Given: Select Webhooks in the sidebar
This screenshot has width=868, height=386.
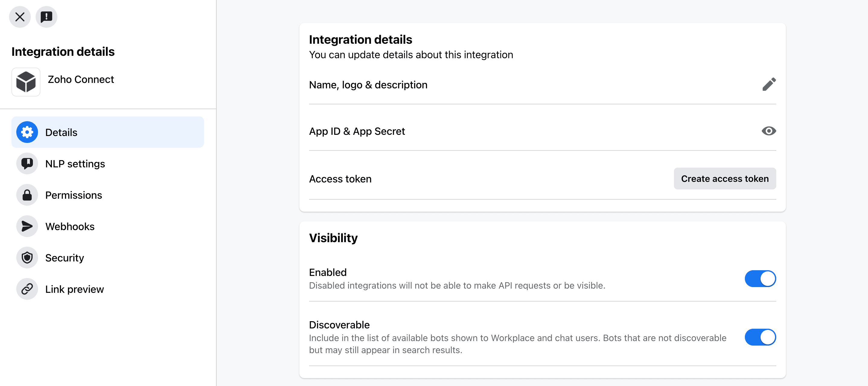Looking at the screenshot, I should (70, 226).
